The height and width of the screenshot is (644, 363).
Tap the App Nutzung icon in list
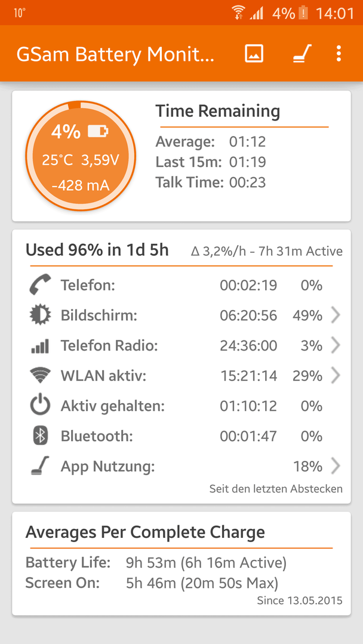coord(40,466)
